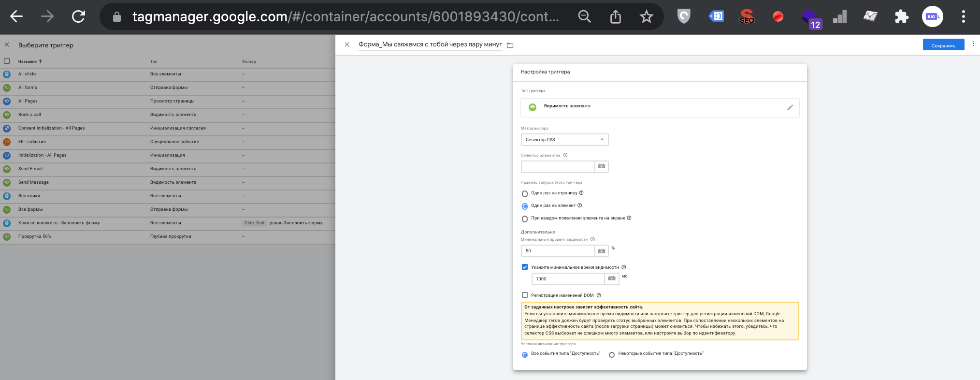Select the 'Send E-mail' trigger row

[168, 169]
